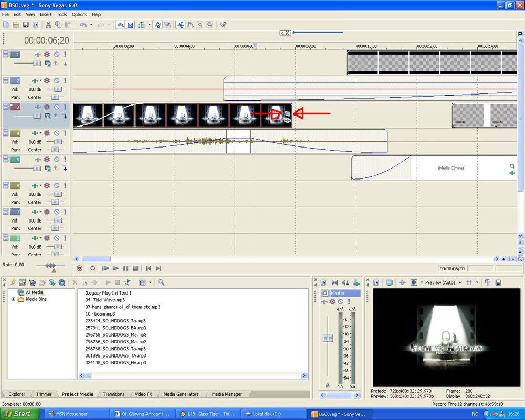Click the What's This help icon
The width and height of the screenshot is (525, 420).
(x=223, y=25)
